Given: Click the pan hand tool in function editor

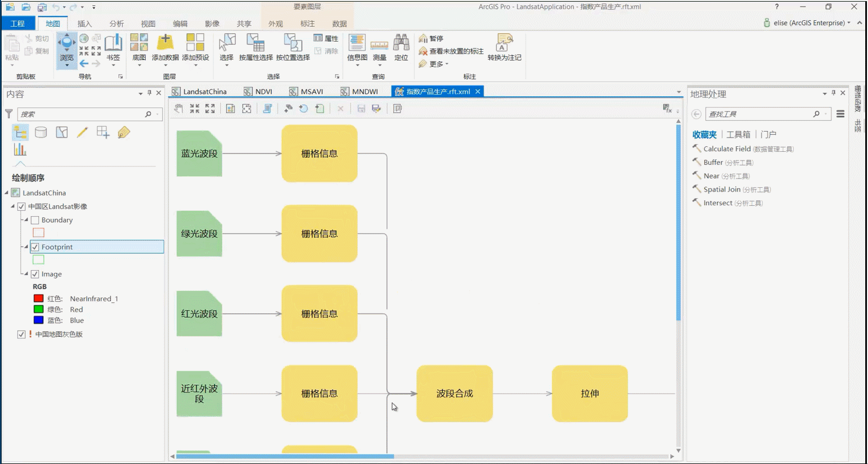Looking at the screenshot, I should [x=179, y=109].
